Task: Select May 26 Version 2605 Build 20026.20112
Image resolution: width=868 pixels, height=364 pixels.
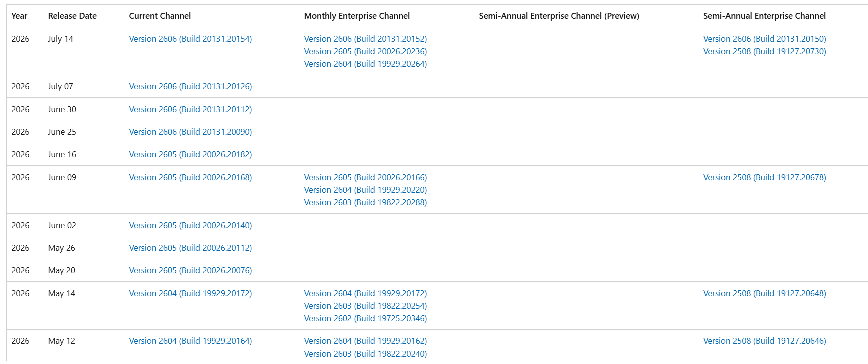Action: (x=190, y=248)
